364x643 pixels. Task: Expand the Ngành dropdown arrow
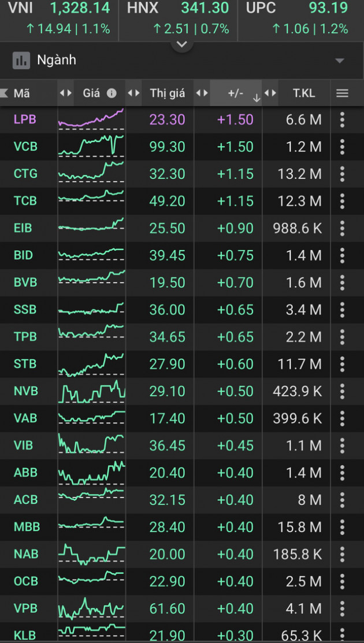pyautogui.click(x=339, y=61)
